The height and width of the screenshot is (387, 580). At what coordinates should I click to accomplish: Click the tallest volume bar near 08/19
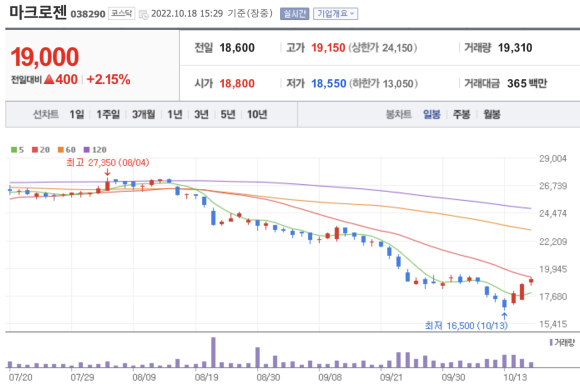(x=213, y=352)
